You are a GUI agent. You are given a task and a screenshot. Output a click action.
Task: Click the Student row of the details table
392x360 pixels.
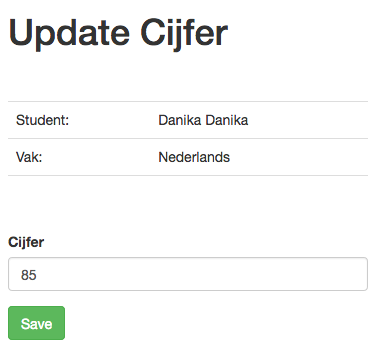[188, 120]
